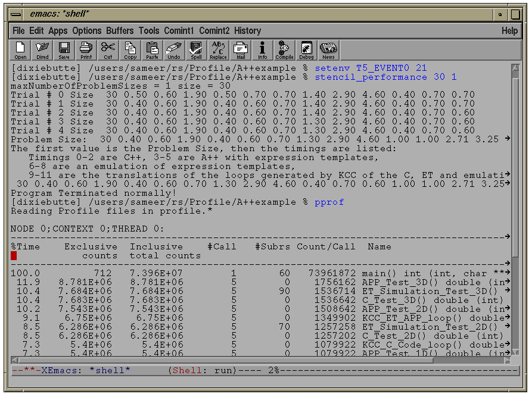Click the '73961872' Count/Call value
Viewport: 532px width, 397px height.
click(x=332, y=274)
